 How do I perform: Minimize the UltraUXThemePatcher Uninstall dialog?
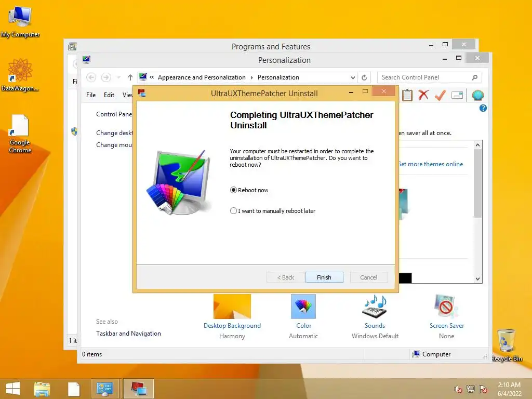click(351, 92)
